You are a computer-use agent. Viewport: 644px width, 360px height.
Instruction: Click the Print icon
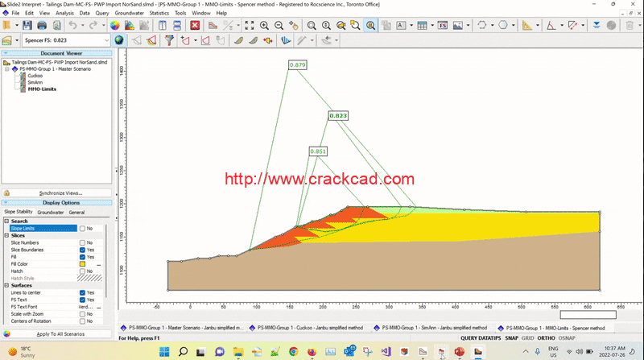click(42, 26)
